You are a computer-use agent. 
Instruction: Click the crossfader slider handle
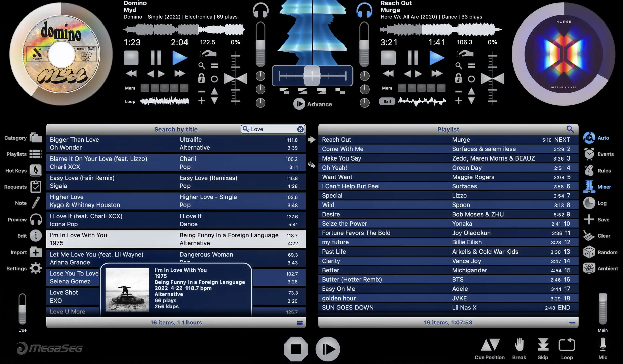coord(312,76)
